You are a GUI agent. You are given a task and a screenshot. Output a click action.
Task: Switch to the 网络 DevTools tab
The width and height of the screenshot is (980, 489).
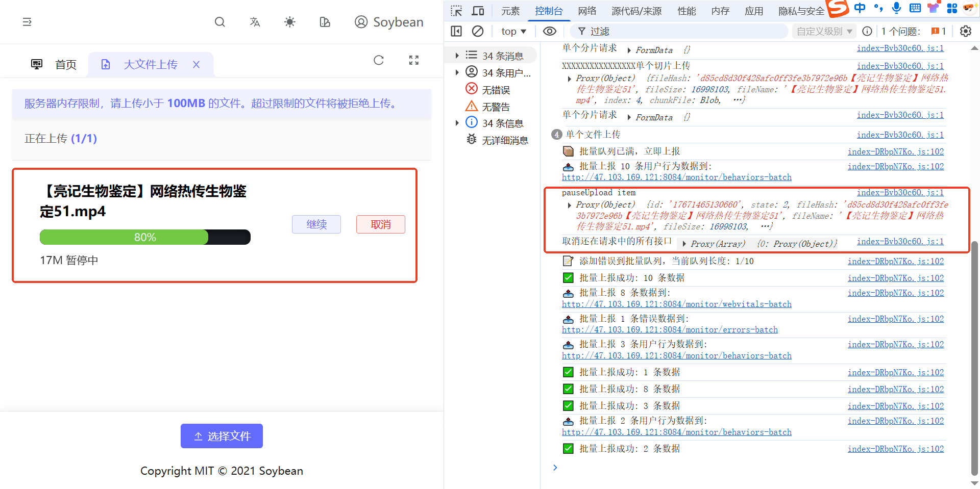coord(587,11)
